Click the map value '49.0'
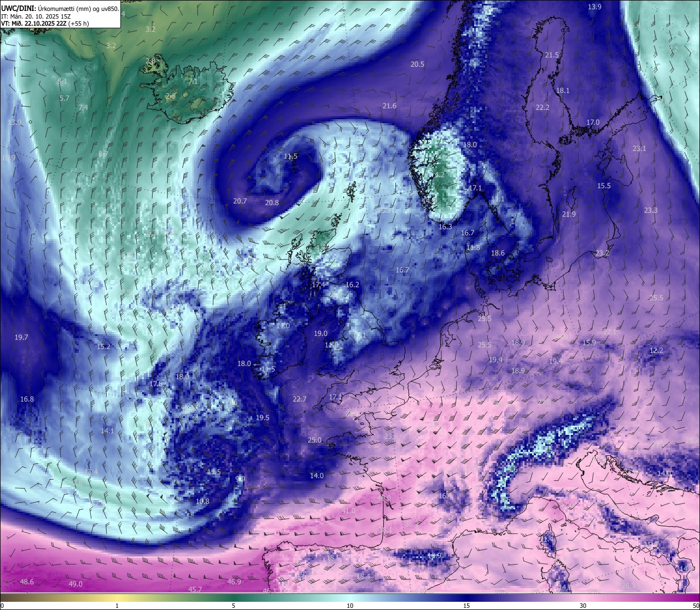The height and width of the screenshot is (610, 700). [75, 584]
